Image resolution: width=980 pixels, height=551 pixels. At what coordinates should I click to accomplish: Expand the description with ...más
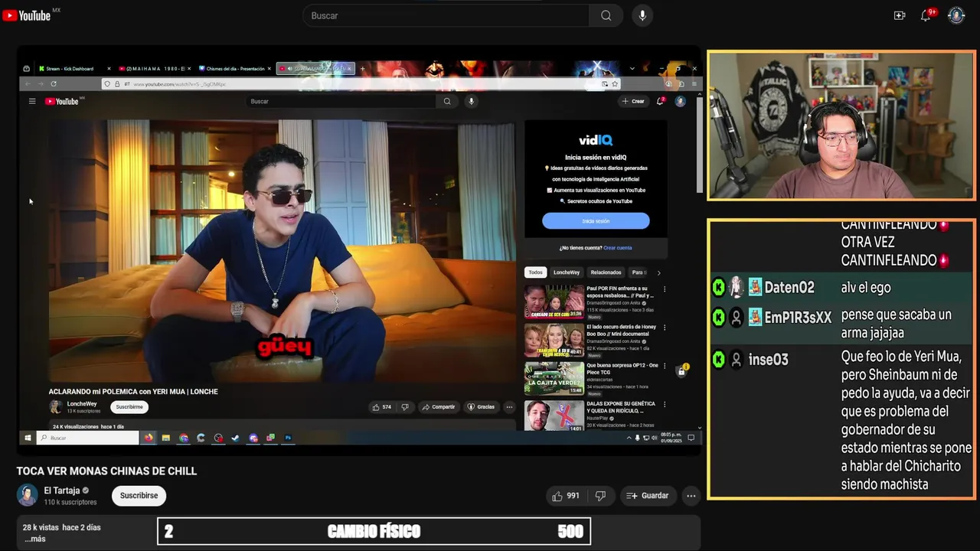click(34, 539)
